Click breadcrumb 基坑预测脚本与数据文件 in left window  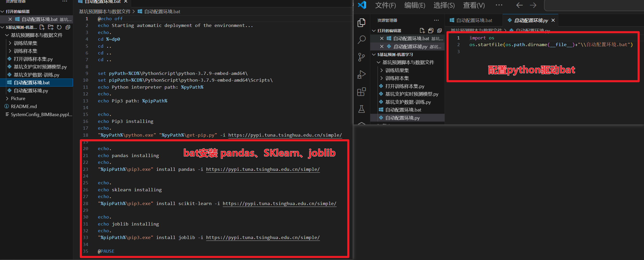105,12
